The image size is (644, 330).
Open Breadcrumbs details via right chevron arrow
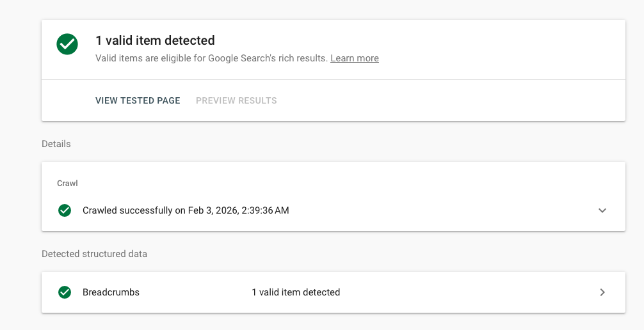[x=602, y=292]
